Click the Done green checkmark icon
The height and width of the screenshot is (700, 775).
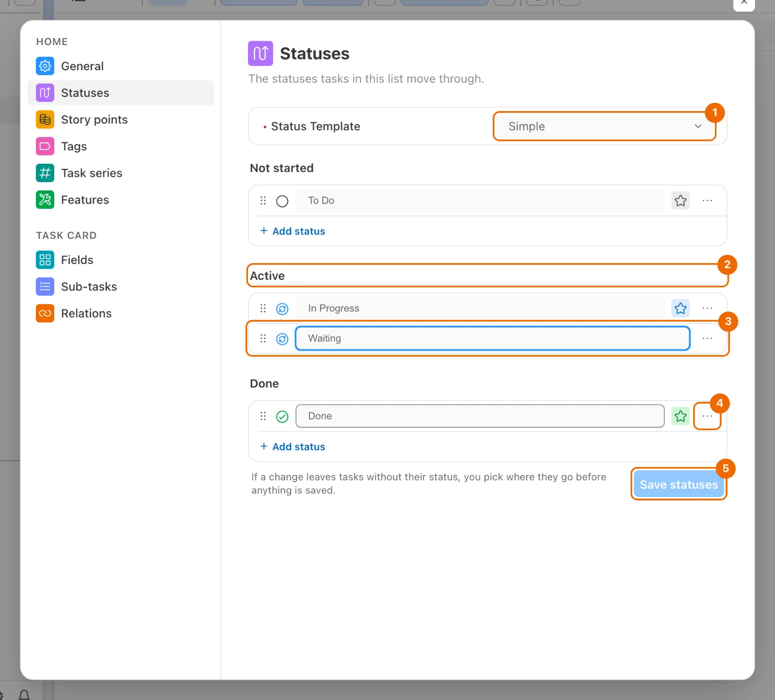point(282,416)
